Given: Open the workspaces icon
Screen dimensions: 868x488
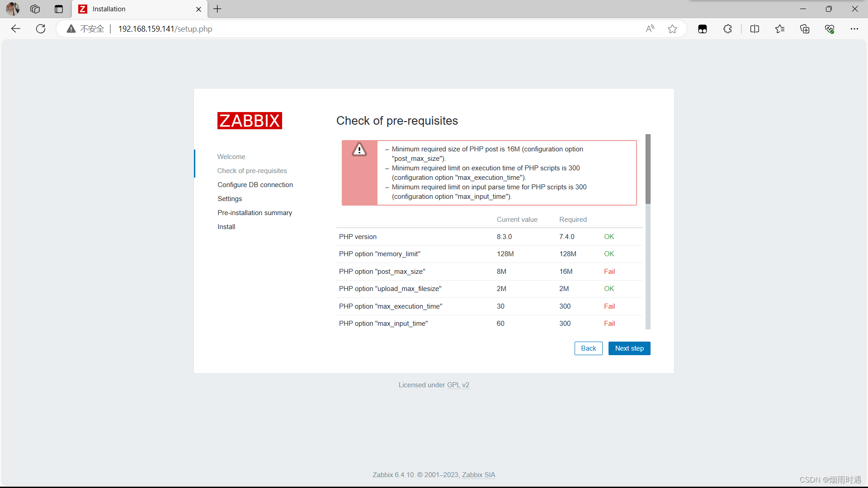Looking at the screenshot, I should pyautogui.click(x=35, y=9).
